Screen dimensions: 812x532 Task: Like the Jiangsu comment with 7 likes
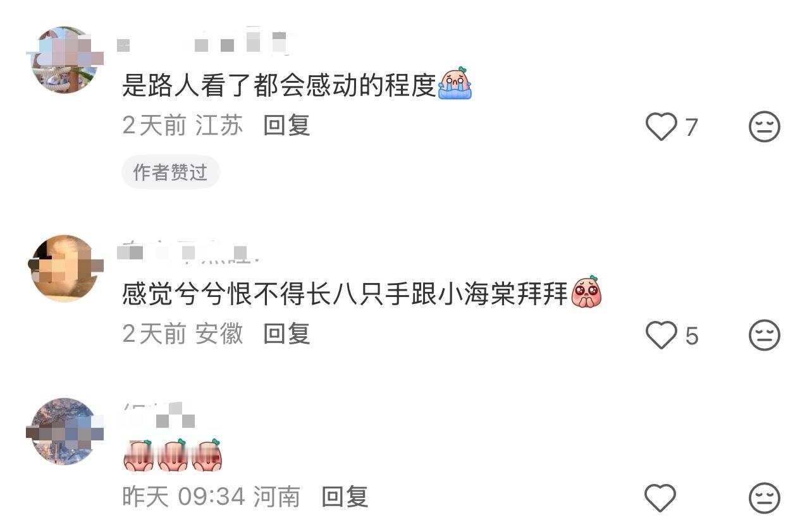pos(661,127)
